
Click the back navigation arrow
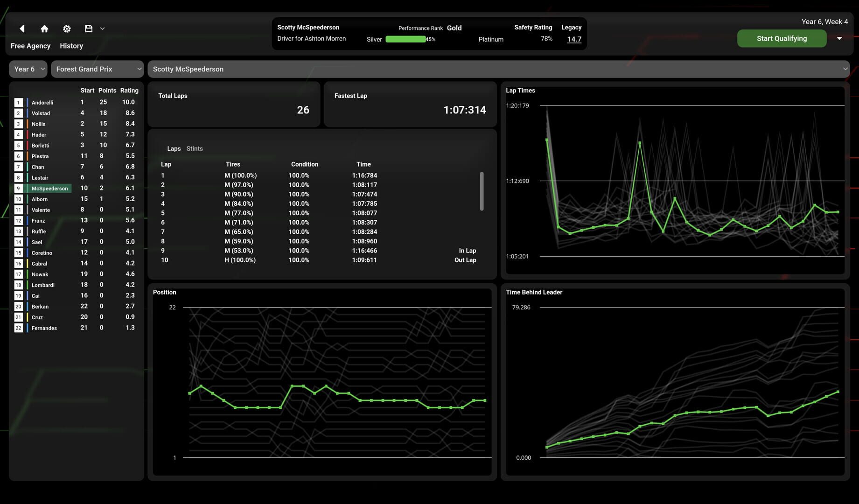point(22,28)
